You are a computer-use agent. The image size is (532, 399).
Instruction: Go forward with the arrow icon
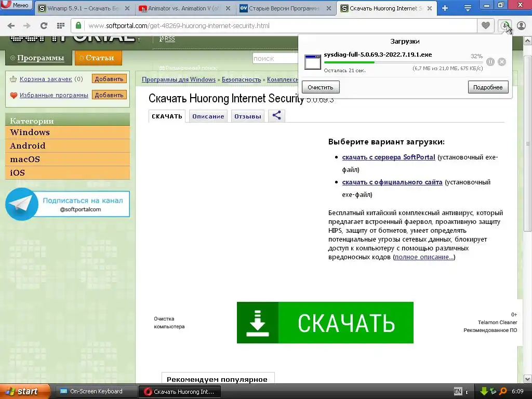tap(27, 25)
